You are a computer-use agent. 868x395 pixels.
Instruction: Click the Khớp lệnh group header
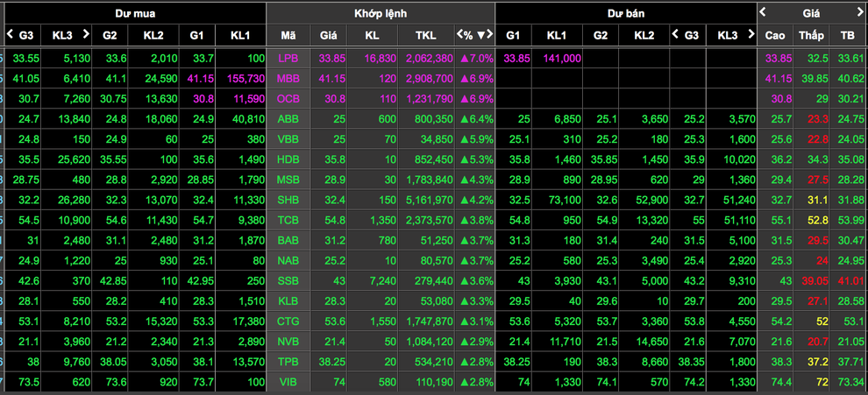coord(381,13)
